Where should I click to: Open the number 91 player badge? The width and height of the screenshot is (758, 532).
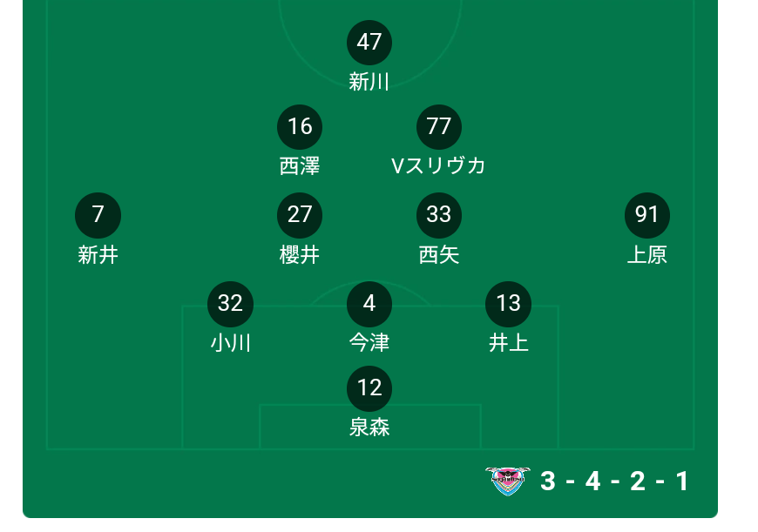pos(647,215)
